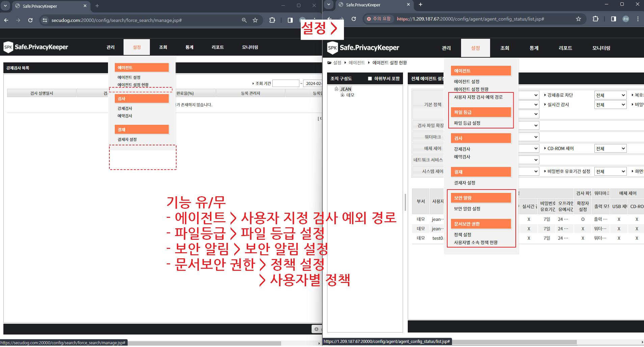644x347 pixels.
Task: Open site information icon beside secudog.com address
Action: 45,20
